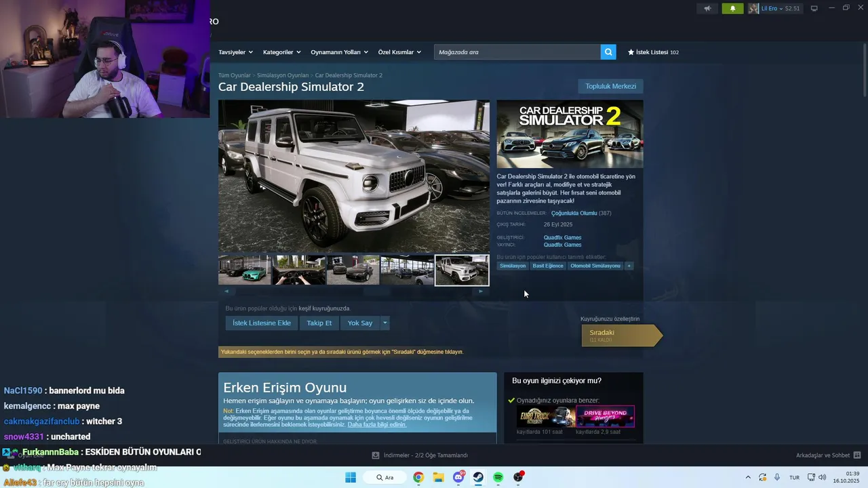Open the Car Dealership Simulator 2 breadcrumb

pyautogui.click(x=349, y=75)
